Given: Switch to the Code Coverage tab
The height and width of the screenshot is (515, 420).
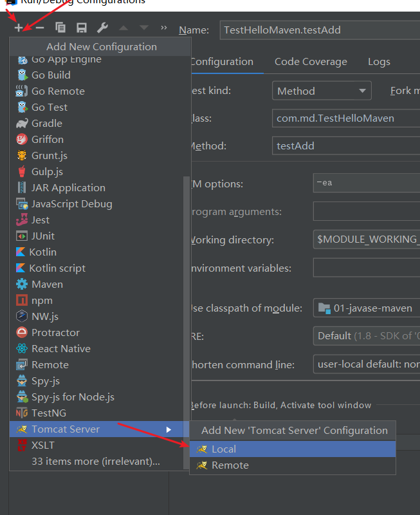Looking at the screenshot, I should (311, 62).
